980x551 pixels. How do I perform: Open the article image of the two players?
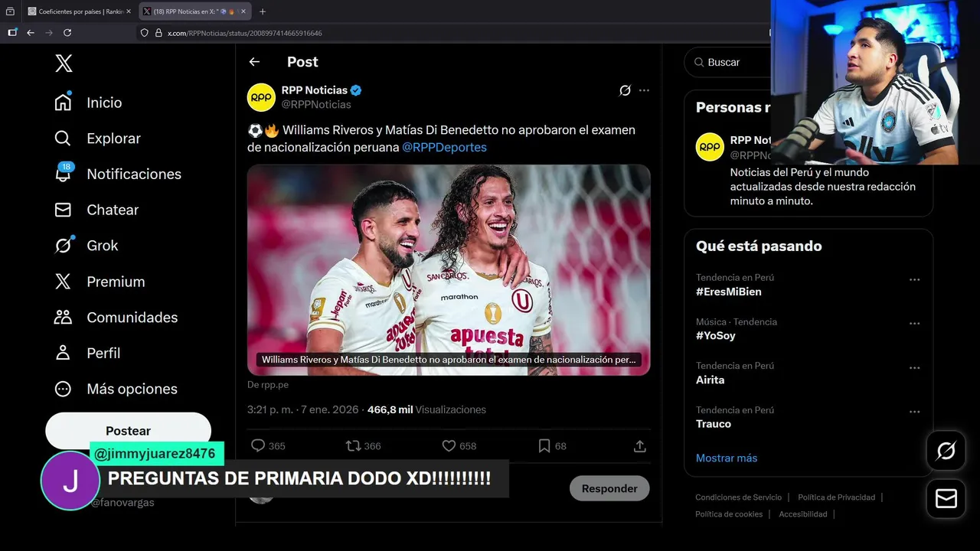click(x=449, y=270)
